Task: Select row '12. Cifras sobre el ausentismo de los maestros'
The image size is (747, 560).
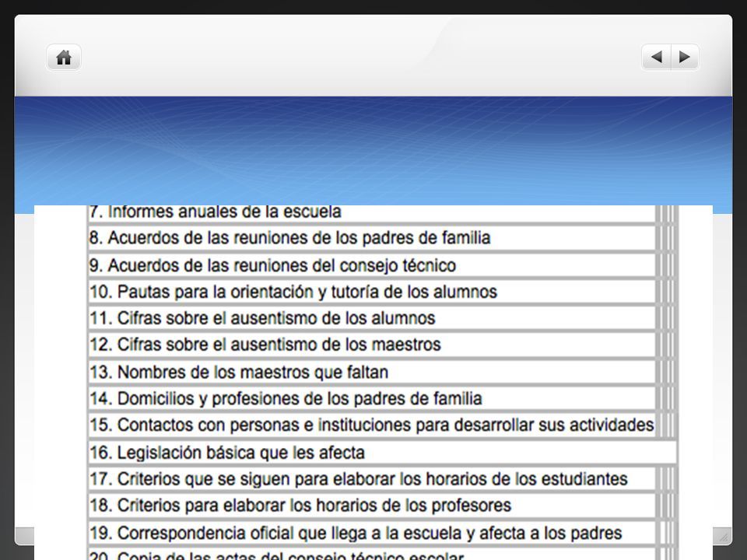Action: coord(372,345)
